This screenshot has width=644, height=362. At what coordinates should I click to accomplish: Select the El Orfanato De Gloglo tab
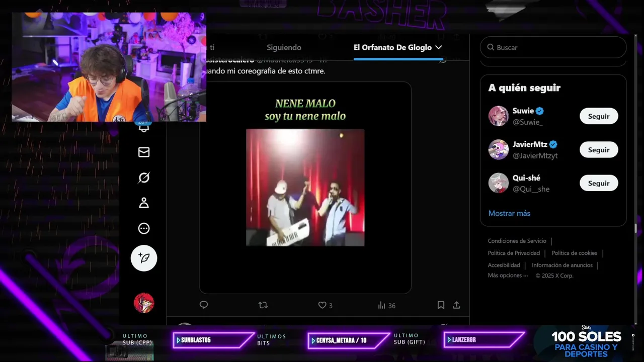pyautogui.click(x=392, y=47)
